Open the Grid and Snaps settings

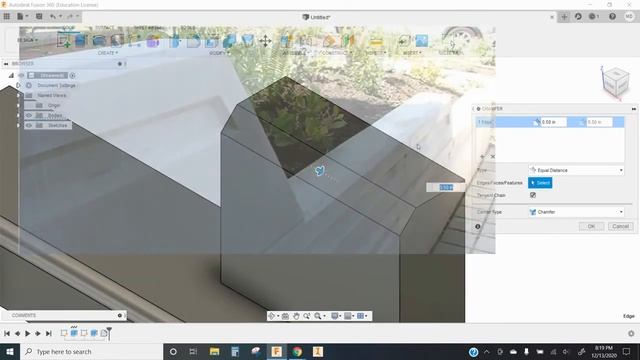(x=348, y=316)
